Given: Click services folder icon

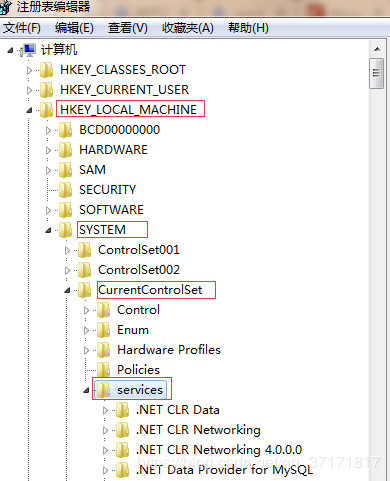Looking at the screenshot, I should point(104,390).
